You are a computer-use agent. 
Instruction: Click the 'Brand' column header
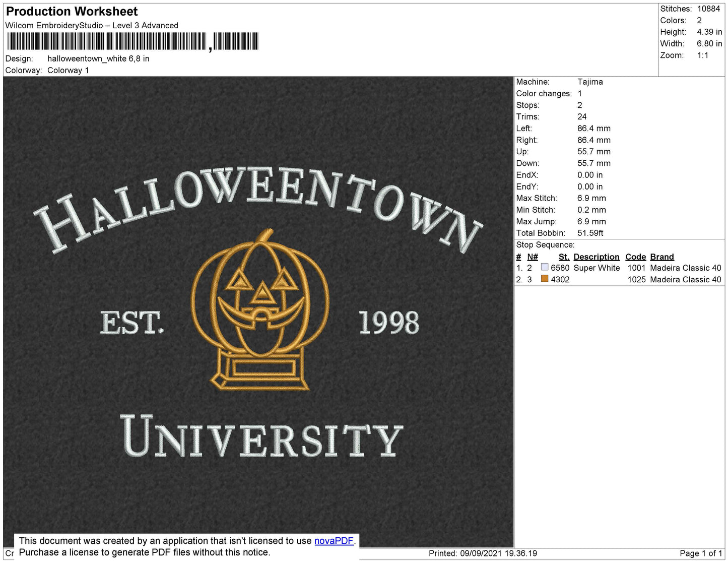coord(662,257)
